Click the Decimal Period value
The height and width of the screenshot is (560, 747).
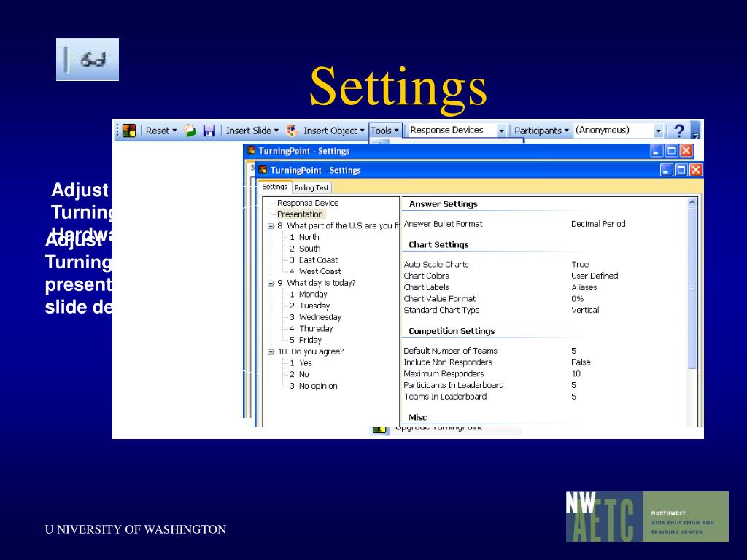point(598,224)
